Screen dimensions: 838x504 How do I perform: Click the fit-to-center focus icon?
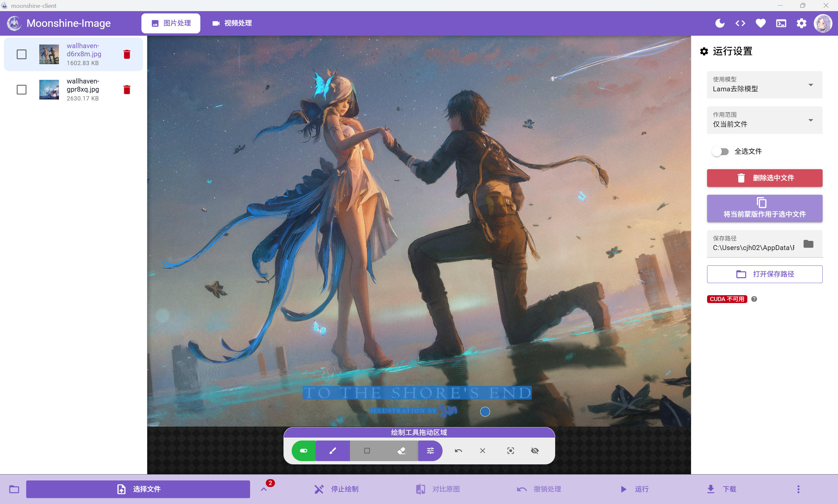point(510,451)
